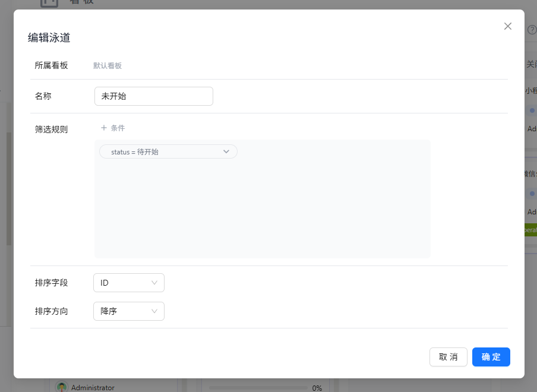Click the help question mark icon behind dialog
This screenshot has width=537, height=392.
[x=532, y=30]
